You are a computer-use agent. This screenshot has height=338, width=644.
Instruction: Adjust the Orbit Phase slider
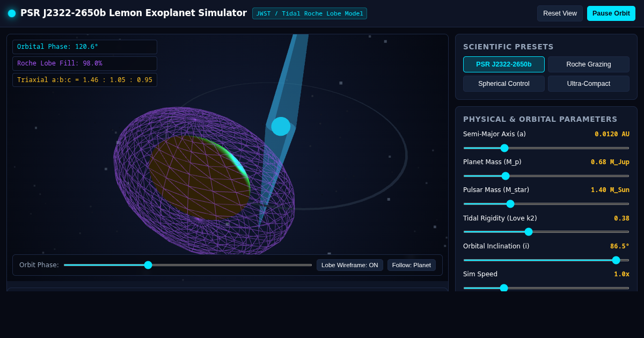coord(188,265)
